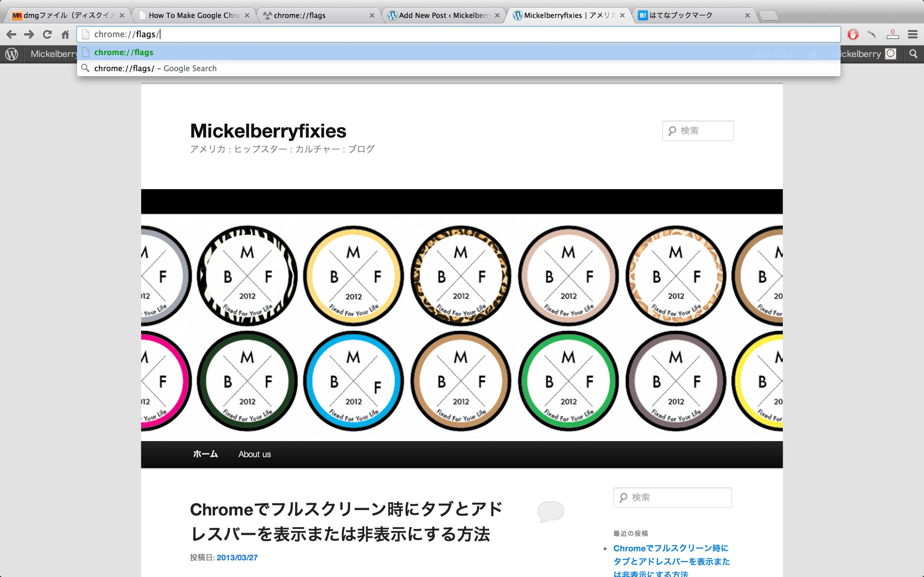The height and width of the screenshot is (577, 924).
Task: Select the chrome://flags autocomplete suggestion
Action: pyautogui.click(x=124, y=52)
